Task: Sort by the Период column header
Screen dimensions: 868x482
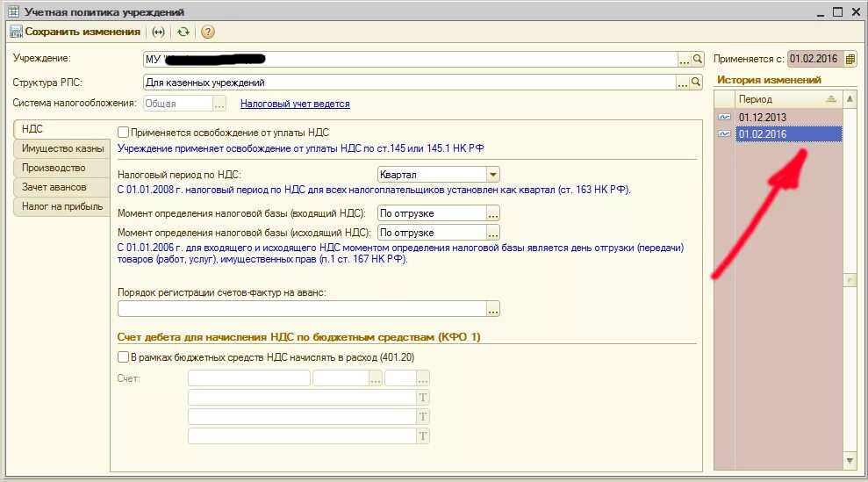Action: 789,99
